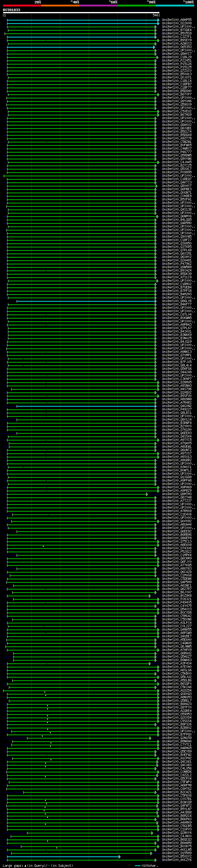This screenshot has width=197, height=868.
Task: Select hit UniRef100_Q6EE83
Action: click(177, 433)
